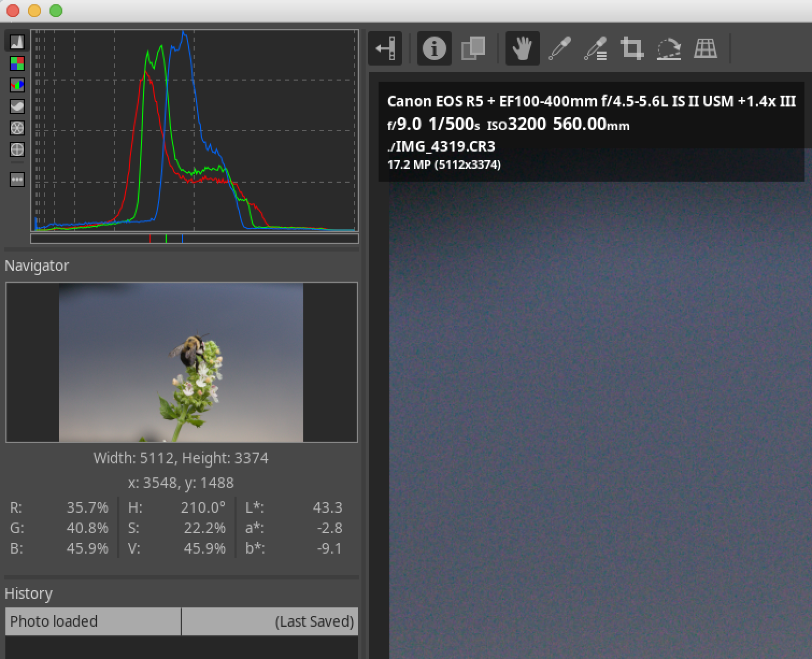Toggle the left panel visibility

pyautogui.click(x=385, y=49)
